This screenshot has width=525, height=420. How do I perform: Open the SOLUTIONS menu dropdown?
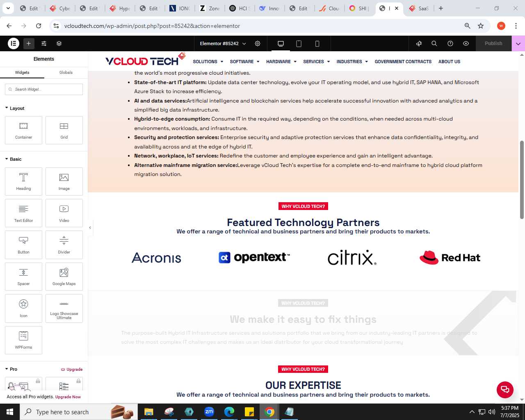[x=208, y=62]
